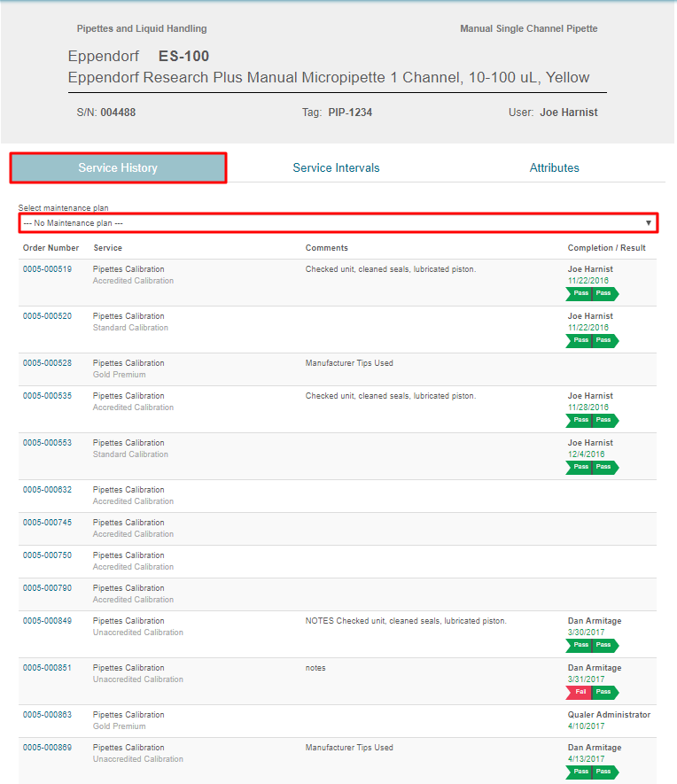This screenshot has width=677, height=784.
Task: Open order number 0005-000863
Action: pyautogui.click(x=47, y=715)
